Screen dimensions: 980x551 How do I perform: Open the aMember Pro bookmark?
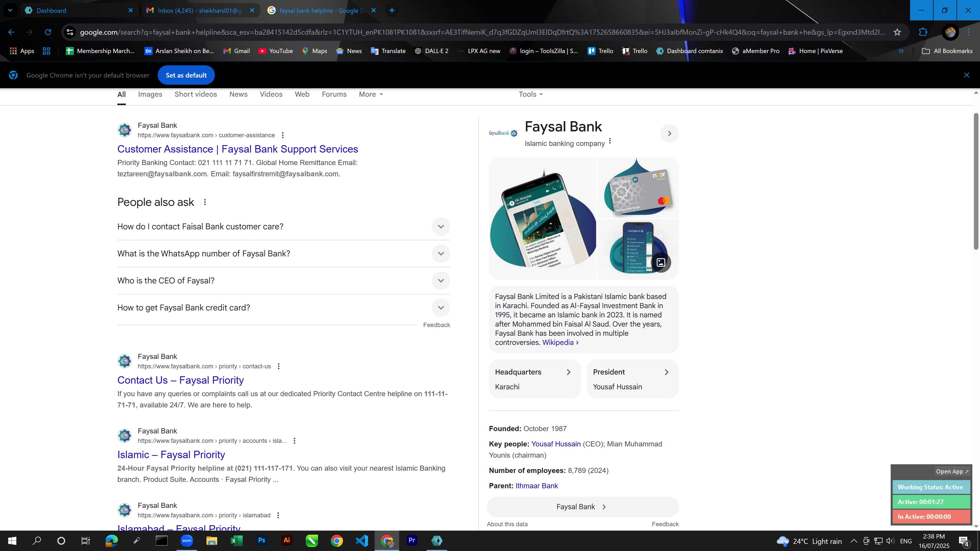point(755,51)
